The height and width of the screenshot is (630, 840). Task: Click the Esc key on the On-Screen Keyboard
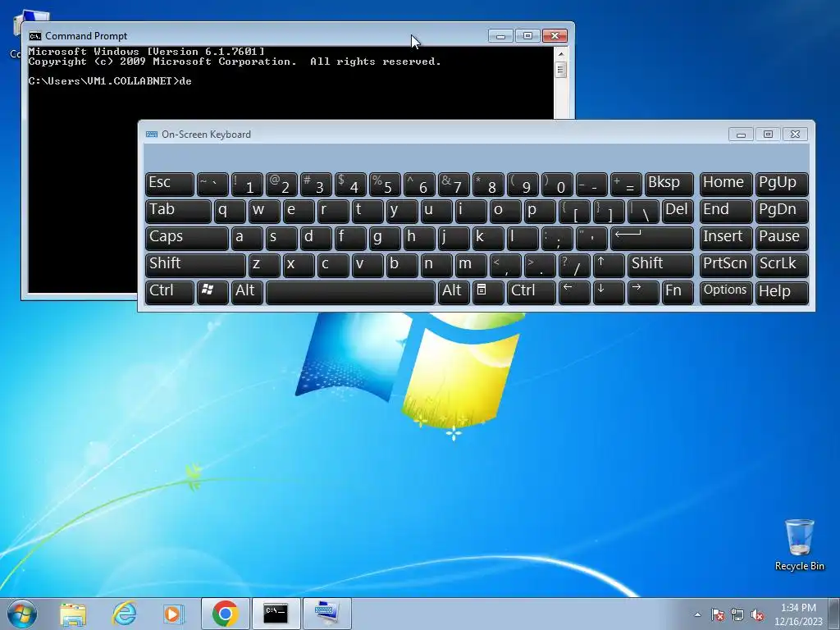169,184
